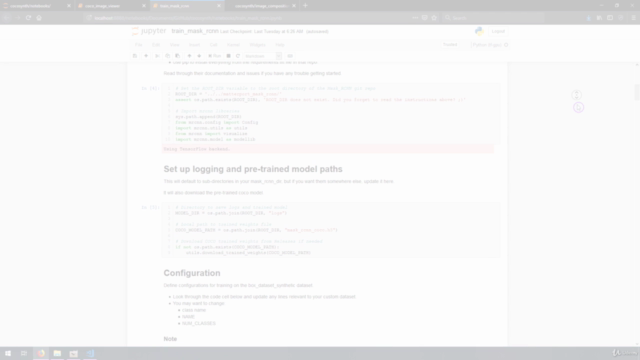The height and width of the screenshot is (360, 640).
Task: Open the command palette keyboard icon
Action: pos(290,56)
